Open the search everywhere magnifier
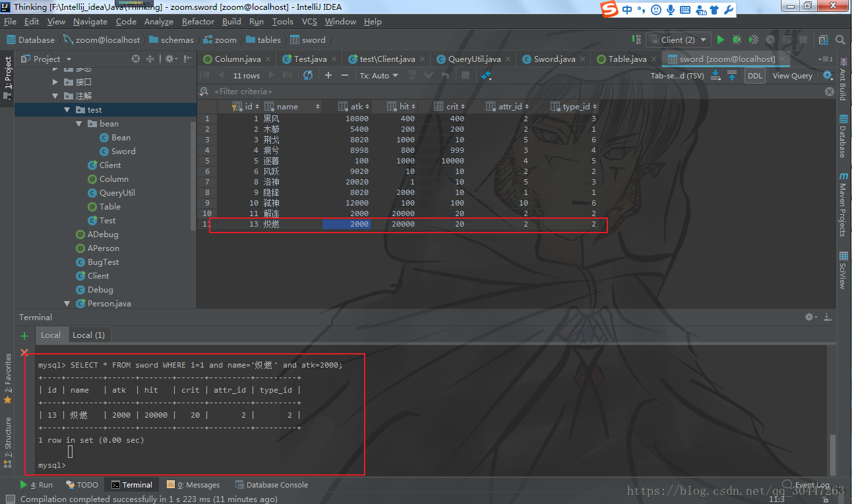852x504 pixels. pyautogui.click(x=839, y=40)
